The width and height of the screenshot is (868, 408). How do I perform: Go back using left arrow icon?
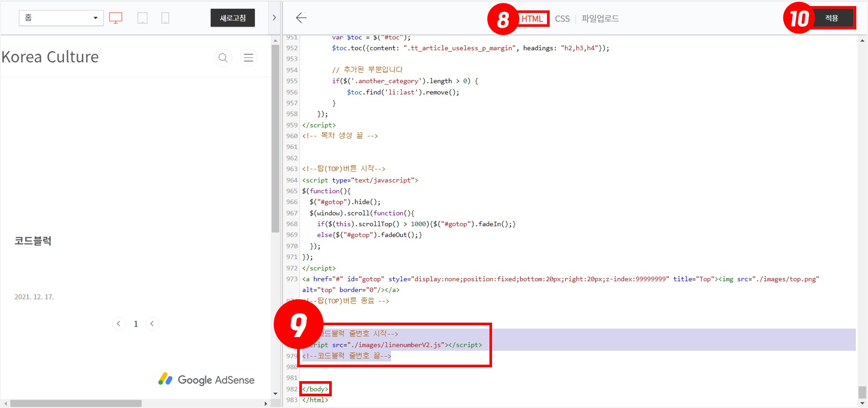(301, 18)
